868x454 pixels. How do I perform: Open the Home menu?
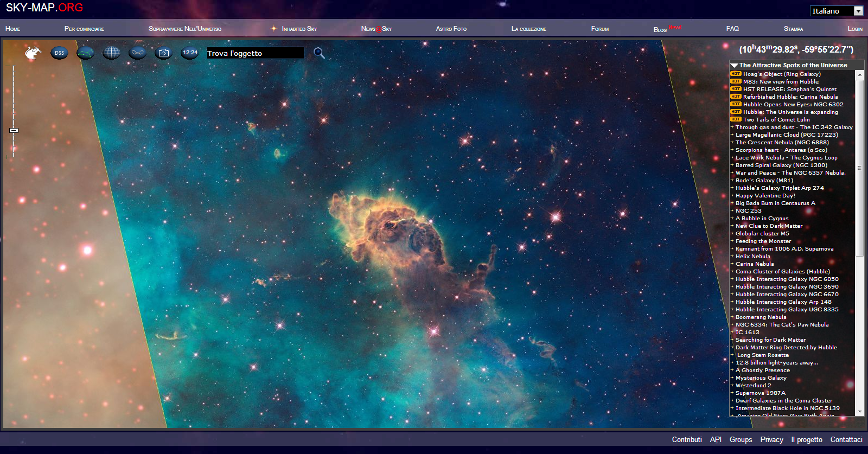(12, 29)
